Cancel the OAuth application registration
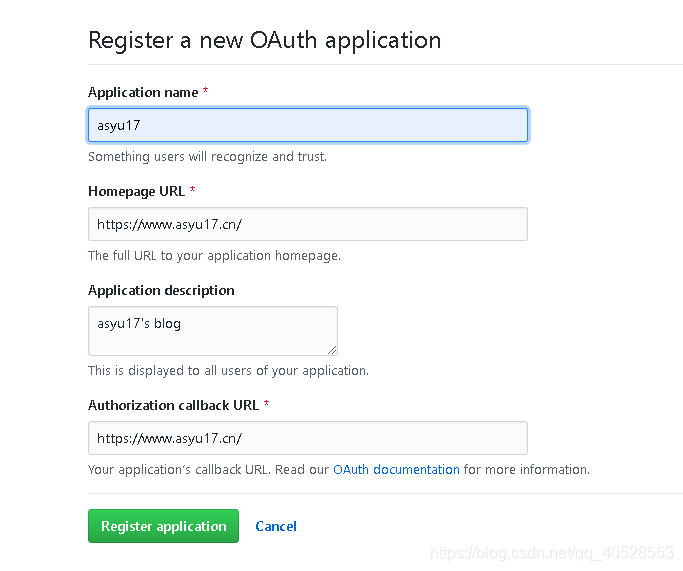This screenshot has width=683, height=571. 276,526
